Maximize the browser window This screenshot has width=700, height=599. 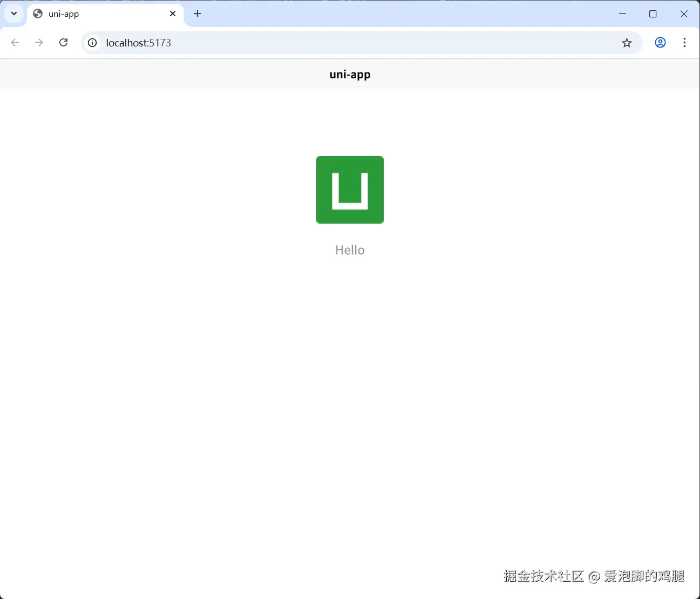tap(653, 14)
